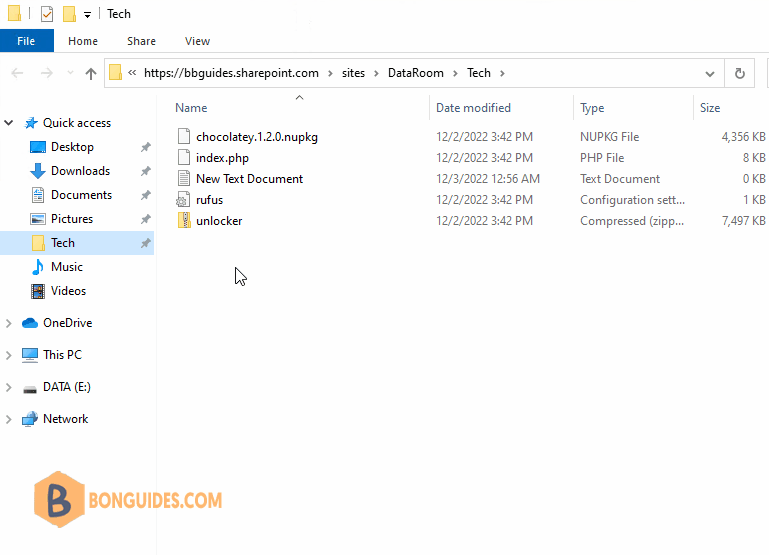Expand the Network tree node
The image size is (769, 555).
click(x=8, y=419)
